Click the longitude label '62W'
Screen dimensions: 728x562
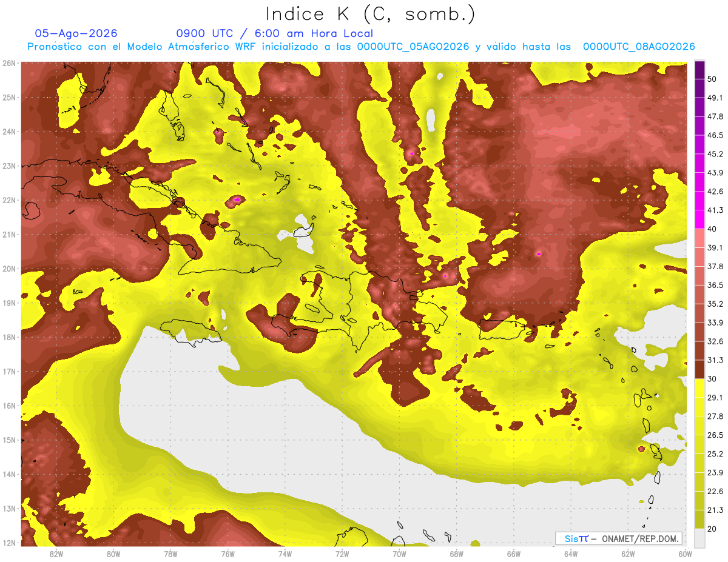click(628, 553)
